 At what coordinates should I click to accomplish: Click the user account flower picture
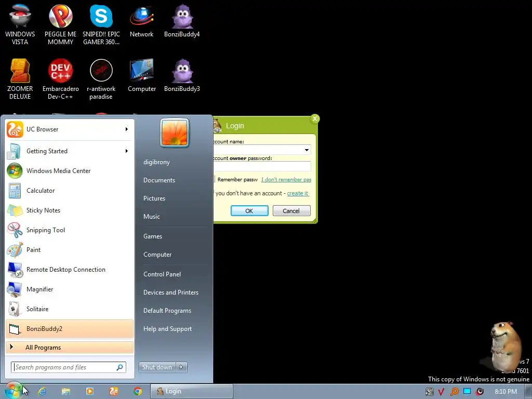175,133
